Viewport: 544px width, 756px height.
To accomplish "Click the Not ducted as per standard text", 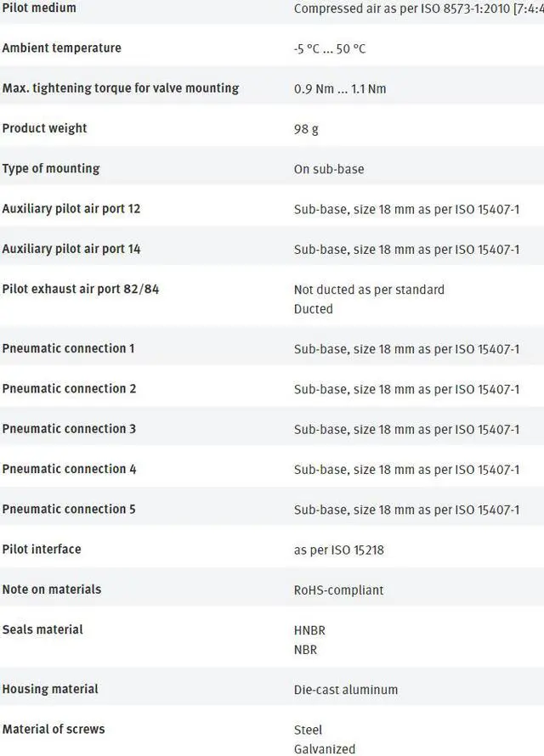I will pos(369,290).
